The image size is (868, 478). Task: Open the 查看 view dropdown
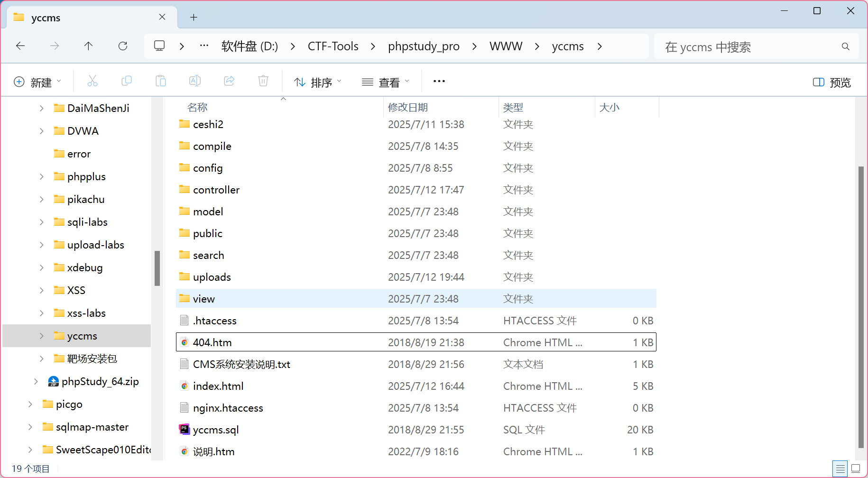tap(385, 83)
